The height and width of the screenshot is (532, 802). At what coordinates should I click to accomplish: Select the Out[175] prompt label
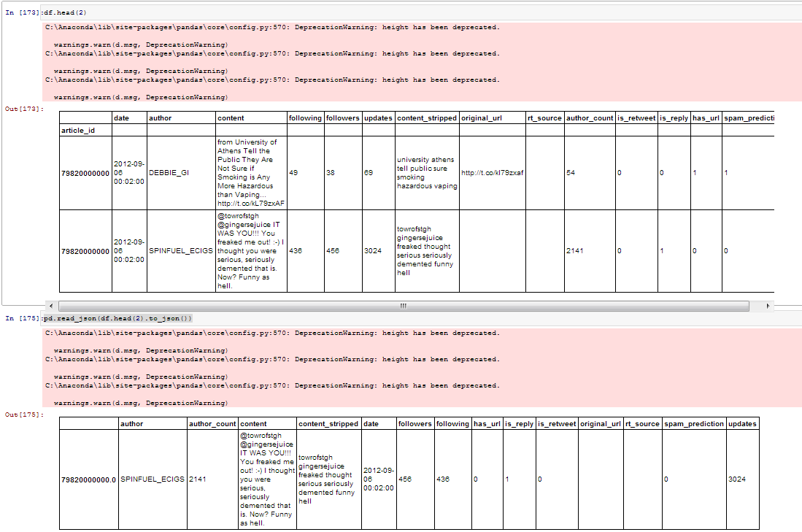(24, 415)
